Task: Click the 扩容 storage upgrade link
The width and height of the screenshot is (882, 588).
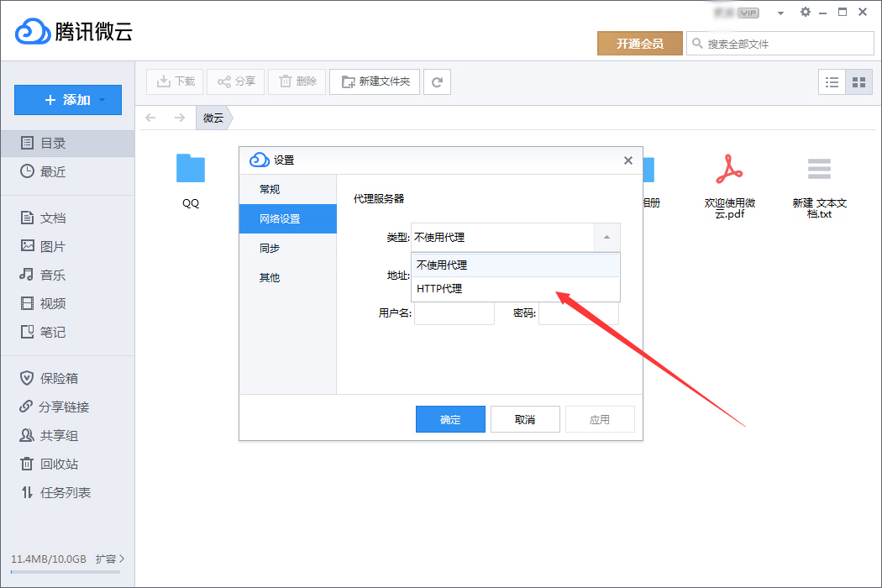Action: coord(107,559)
